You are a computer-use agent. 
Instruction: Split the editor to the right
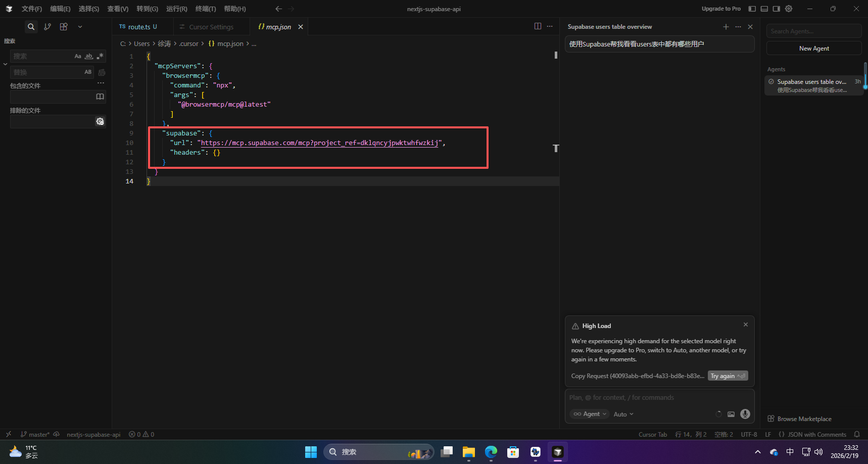(538, 26)
